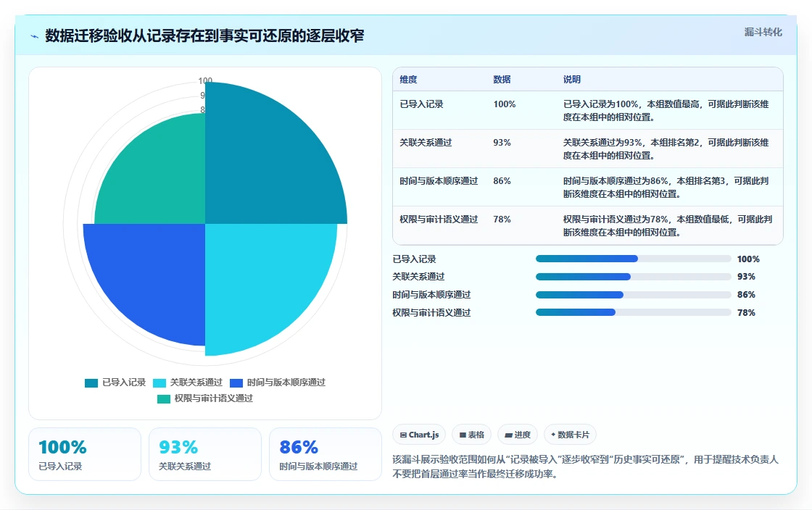Click the Chart.js tag
Screen dimensions: 812x510
tap(419, 435)
